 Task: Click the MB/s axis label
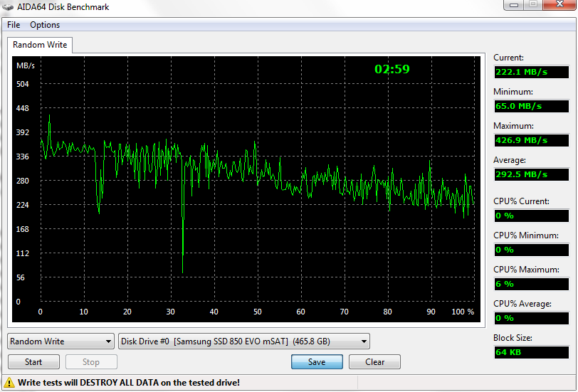pos(26,65)
